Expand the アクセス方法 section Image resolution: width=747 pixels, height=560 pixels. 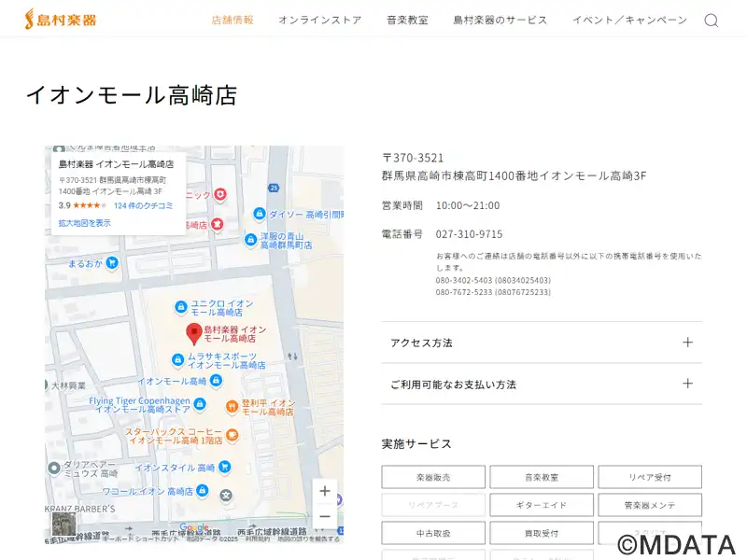click(x=542, y=343)
